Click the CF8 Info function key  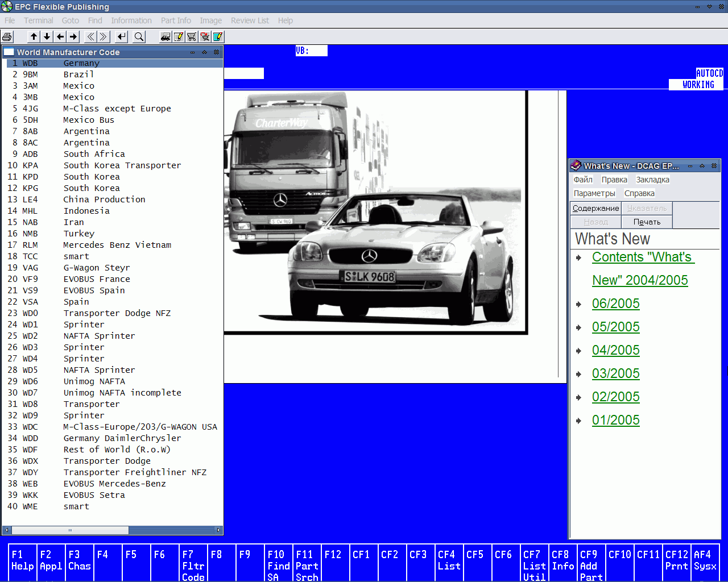pyautogui.click(x=563, y=563)
